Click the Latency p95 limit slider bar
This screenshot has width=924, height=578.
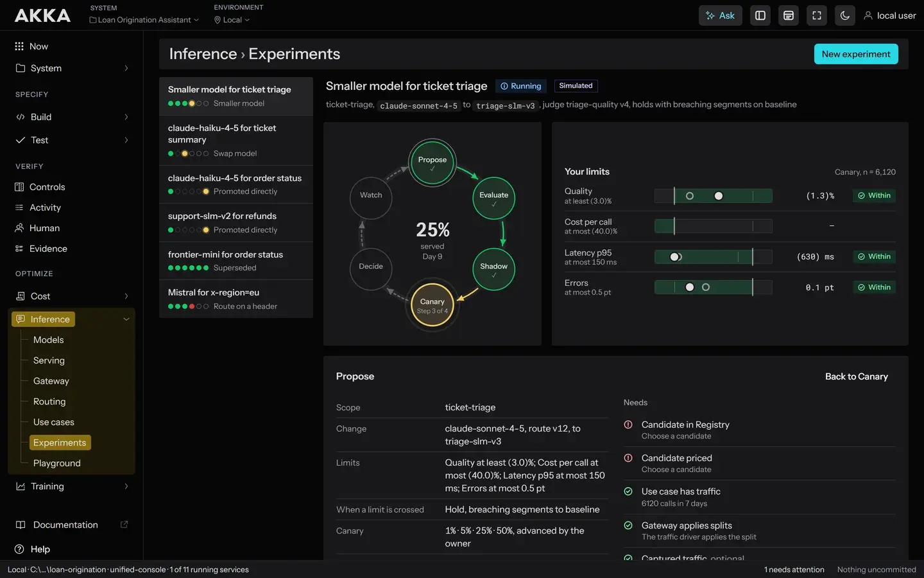tap(714, 257)
